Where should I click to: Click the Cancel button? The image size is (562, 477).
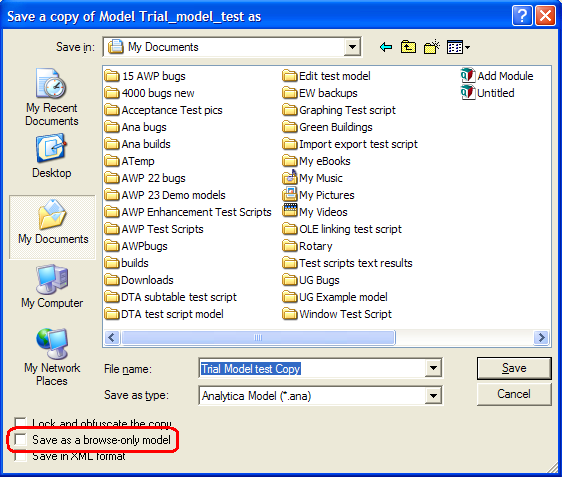514,394
